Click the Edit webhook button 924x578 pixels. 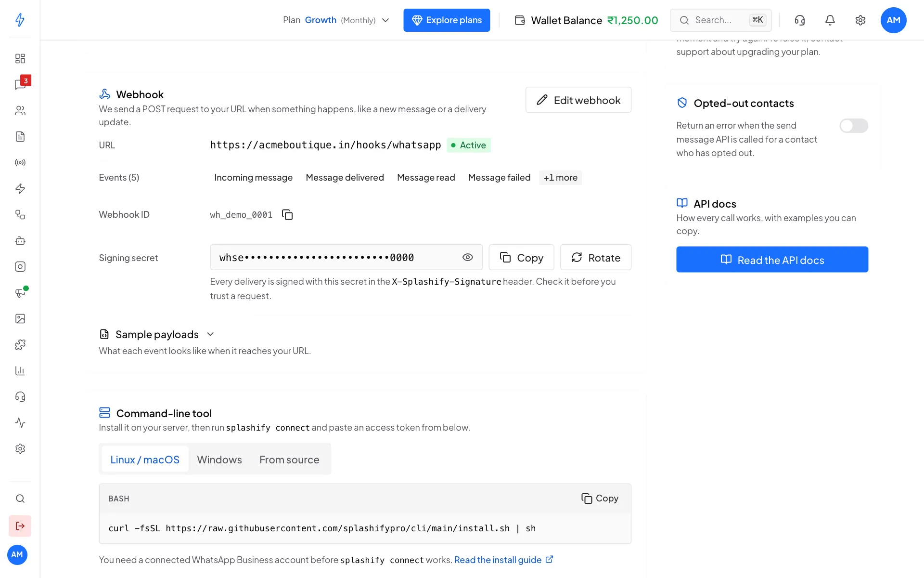[x=578, y=100]
